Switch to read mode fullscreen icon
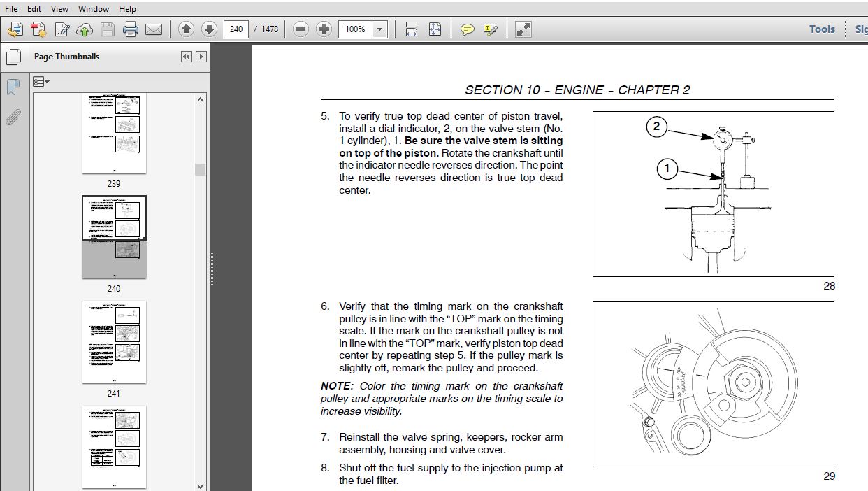The height and width of the screenshot is (491, 868). 523,29
